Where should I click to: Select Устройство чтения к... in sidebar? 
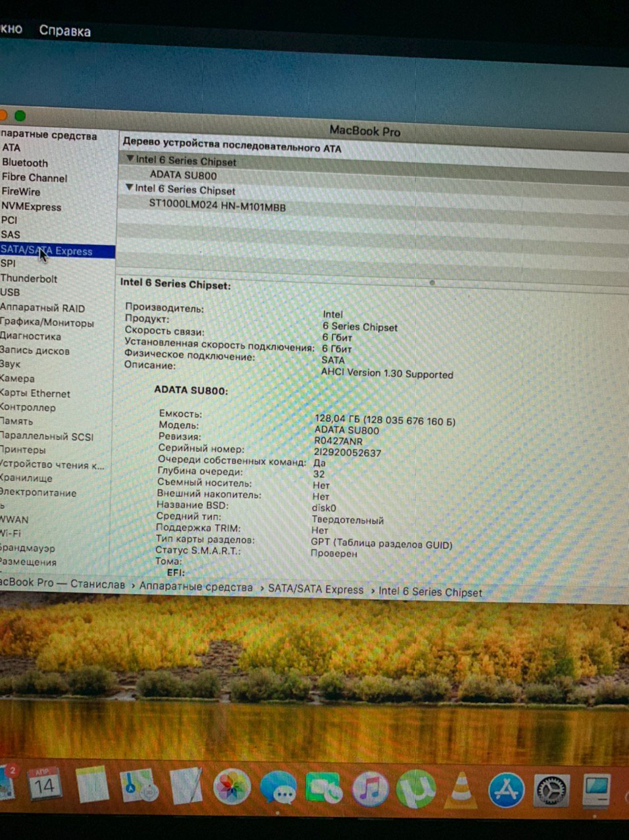pos(52,464)
